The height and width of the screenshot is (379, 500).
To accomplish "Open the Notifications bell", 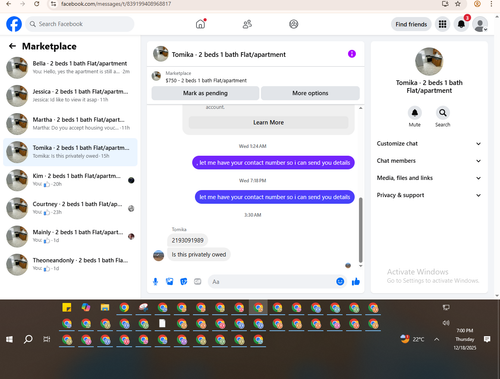I will pyautogui.click(x=461, y=24).
